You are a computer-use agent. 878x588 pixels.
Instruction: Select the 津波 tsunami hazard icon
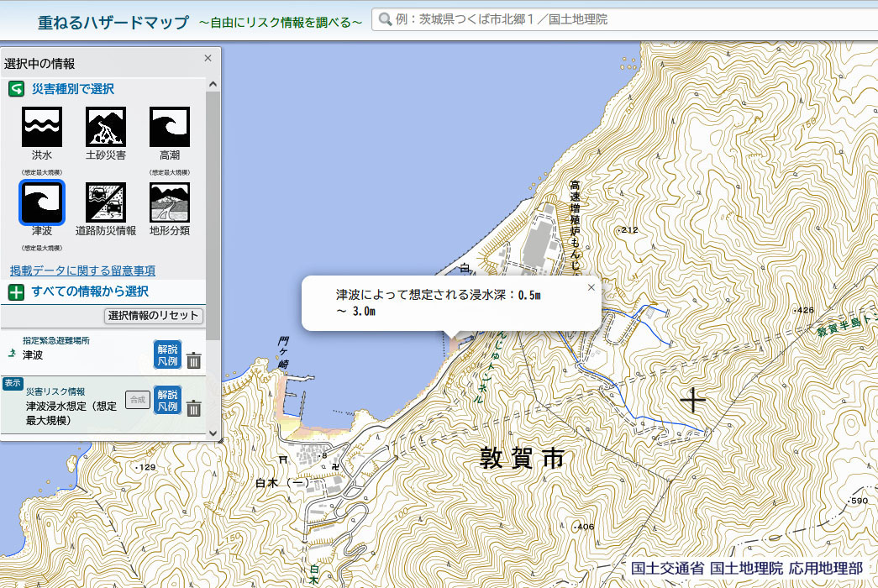(x=42, y=203)
